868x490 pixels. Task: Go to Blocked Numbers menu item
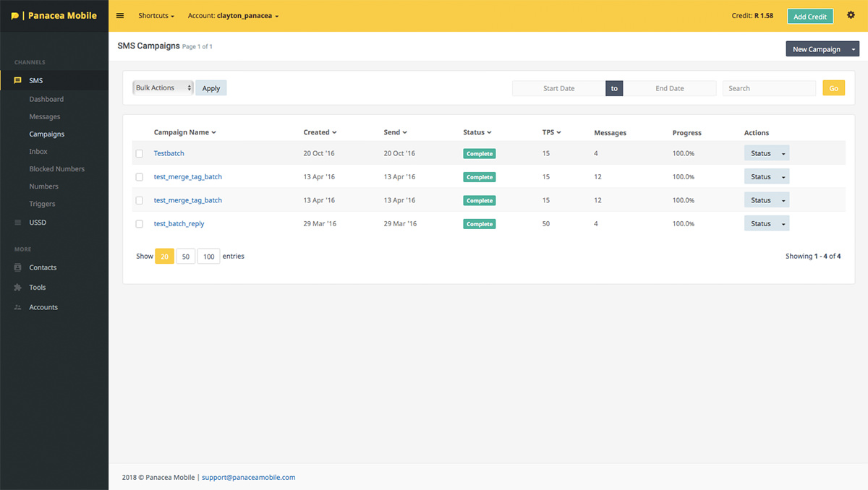coord(56,169)
